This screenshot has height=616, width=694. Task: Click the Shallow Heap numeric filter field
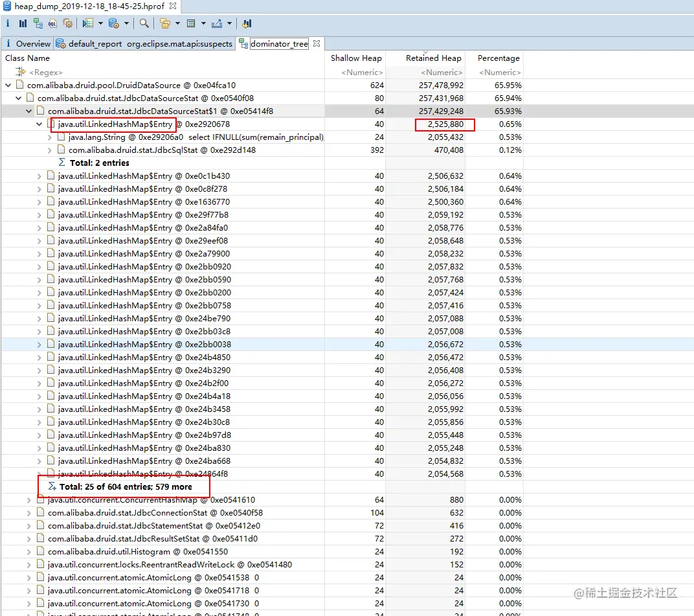[x=362, y=72]
